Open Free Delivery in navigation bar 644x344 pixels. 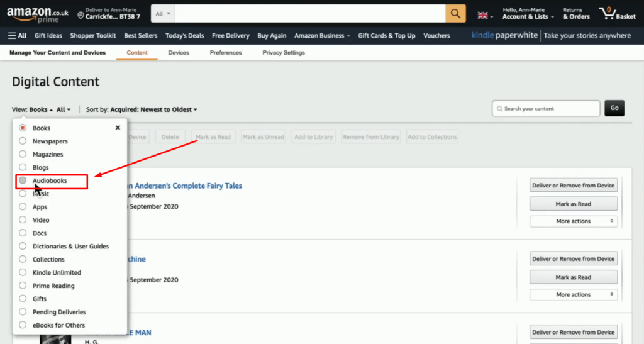230,36
